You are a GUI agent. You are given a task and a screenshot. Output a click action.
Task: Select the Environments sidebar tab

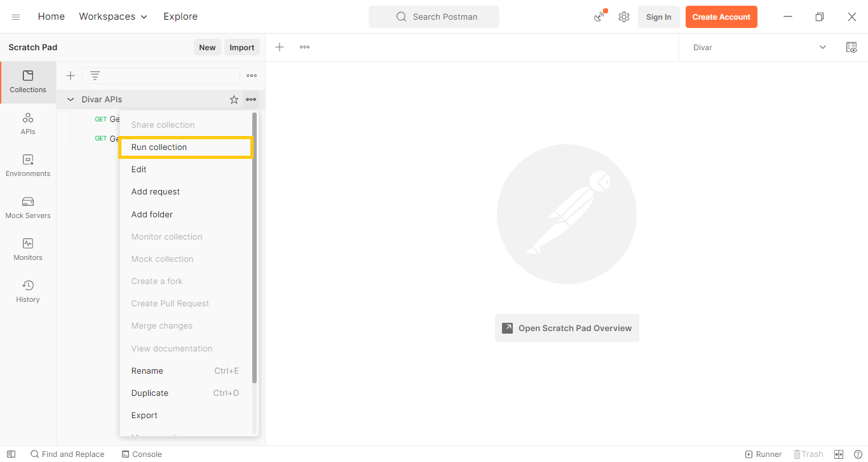(28, 166)
